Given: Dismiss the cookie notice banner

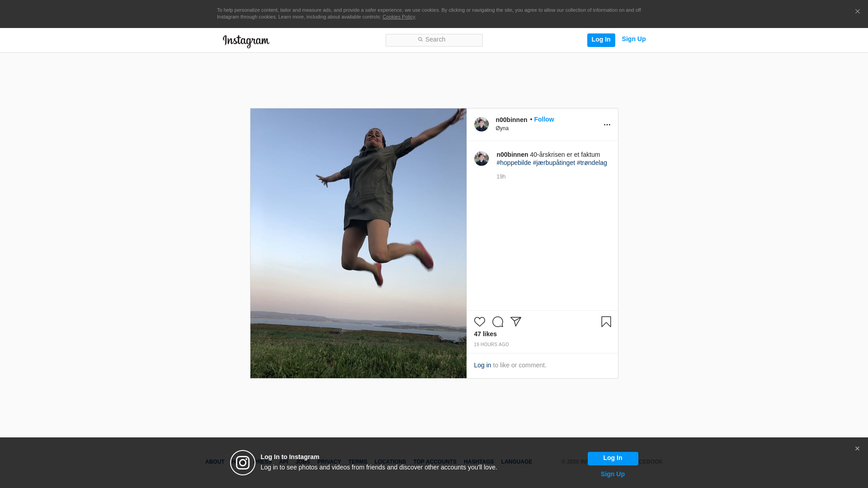Looking at the screenshot, I should pos(857,12).
